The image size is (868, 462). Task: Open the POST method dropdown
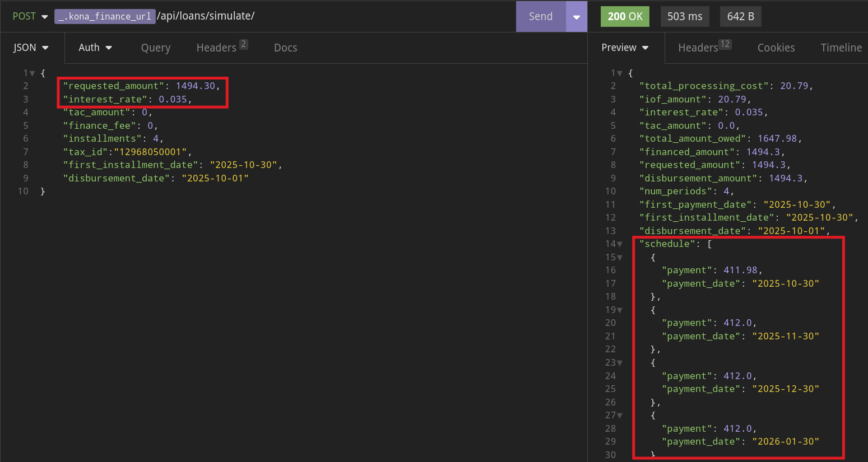pyautogui.click(x=30, y=16)
